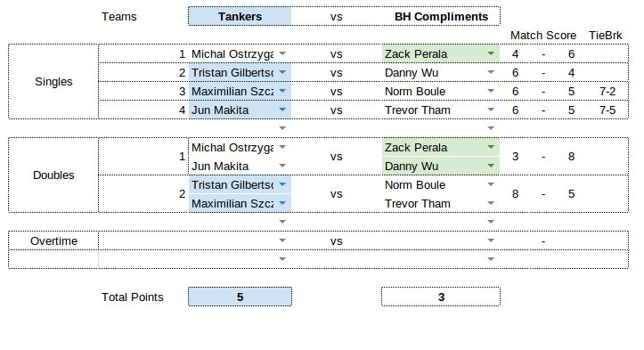The height and width of the screenshot is (350, 644).
Task: Expand dropdown for Maximilian singles row 3
Action: click(x=282, y=91)
